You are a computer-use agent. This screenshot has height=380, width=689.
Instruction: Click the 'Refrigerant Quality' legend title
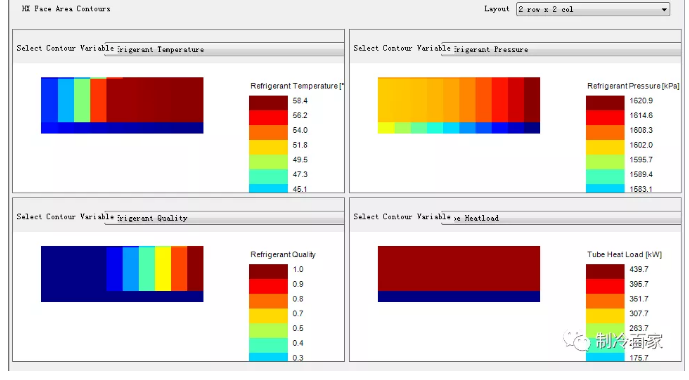[283, 255]
